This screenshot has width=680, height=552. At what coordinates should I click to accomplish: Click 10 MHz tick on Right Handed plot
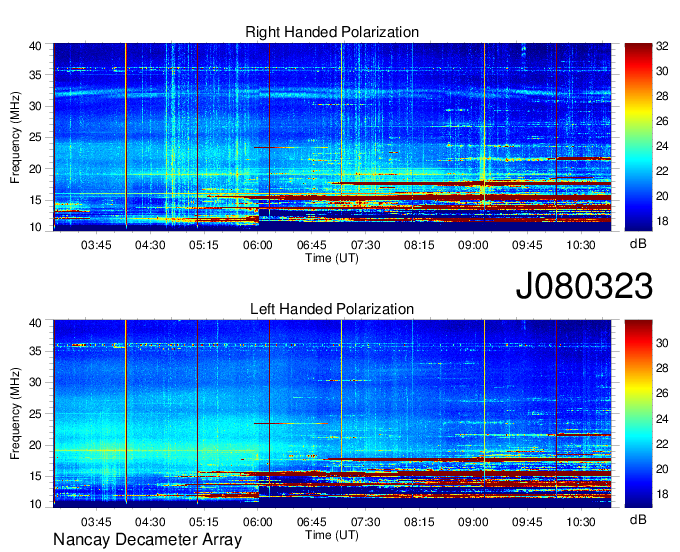point(36,227)
